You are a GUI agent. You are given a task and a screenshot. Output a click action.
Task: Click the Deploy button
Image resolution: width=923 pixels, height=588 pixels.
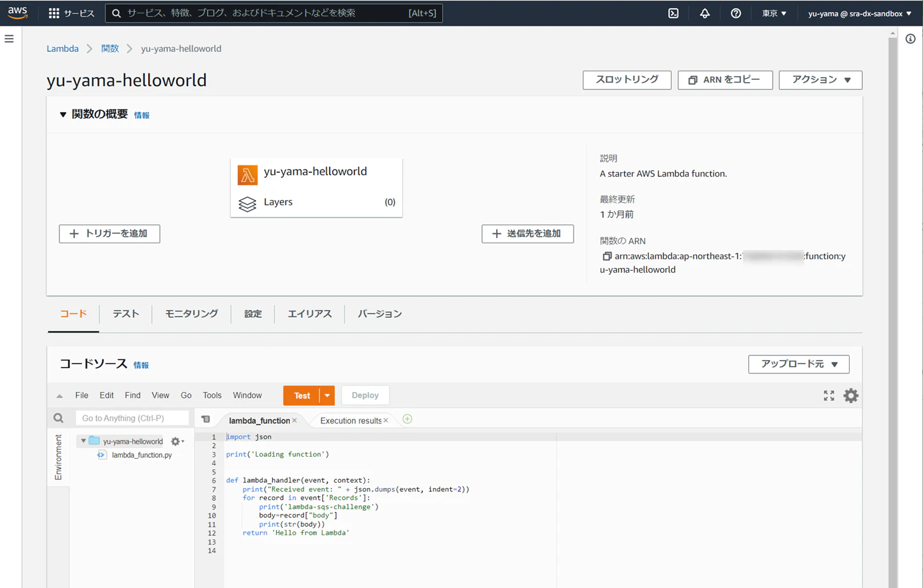click(365, 395)
